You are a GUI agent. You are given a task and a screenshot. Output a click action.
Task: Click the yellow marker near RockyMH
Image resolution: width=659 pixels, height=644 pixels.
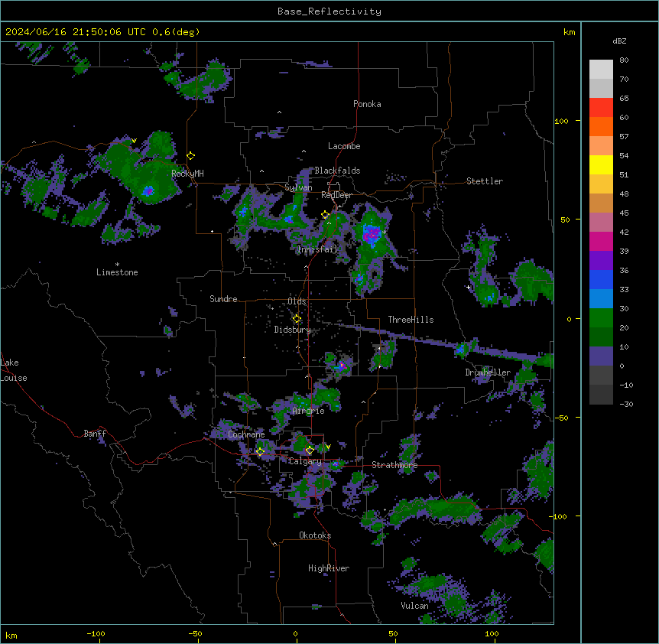click(191, 155)
